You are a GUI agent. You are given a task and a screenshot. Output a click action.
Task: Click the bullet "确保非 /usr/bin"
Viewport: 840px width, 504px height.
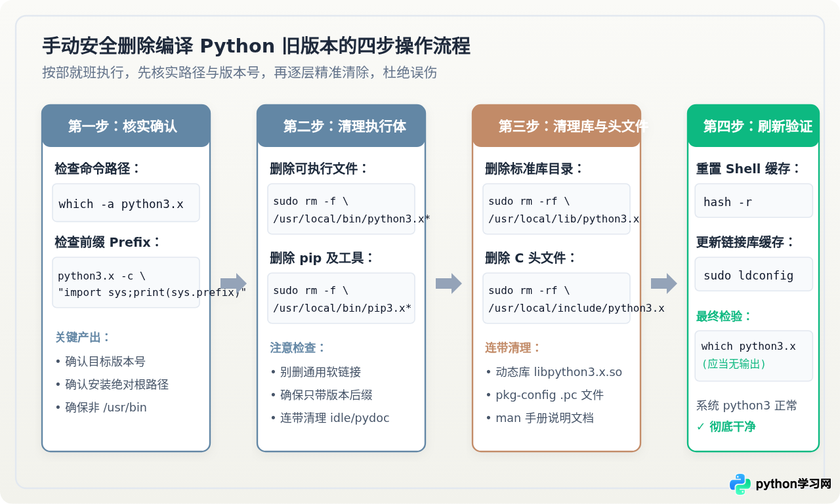(x=101, y=408)
